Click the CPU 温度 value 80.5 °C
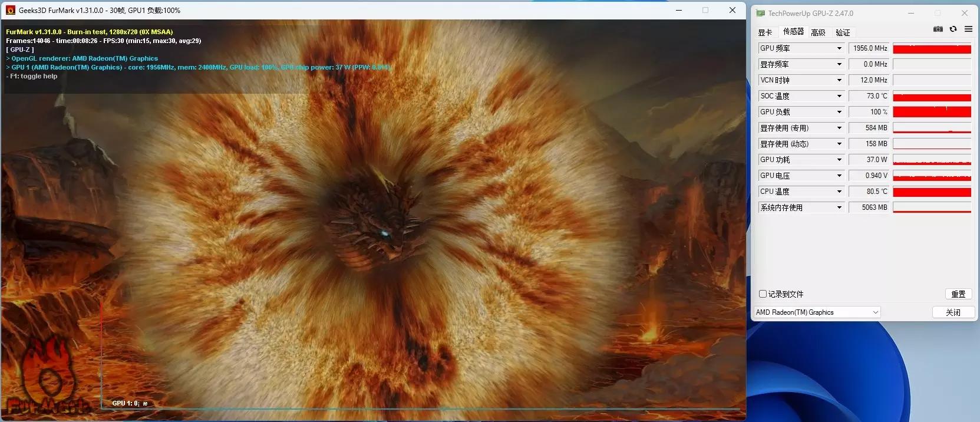This screenshot has height=422, width=980. [869, 192]
